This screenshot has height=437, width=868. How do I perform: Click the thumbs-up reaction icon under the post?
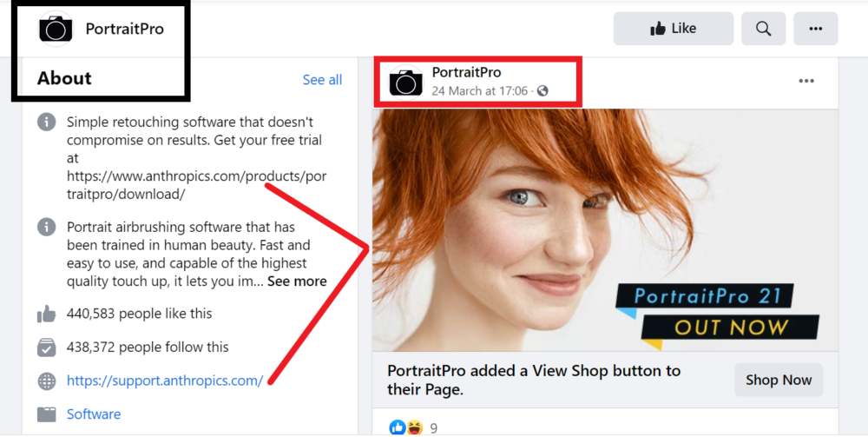coord(397,427)
